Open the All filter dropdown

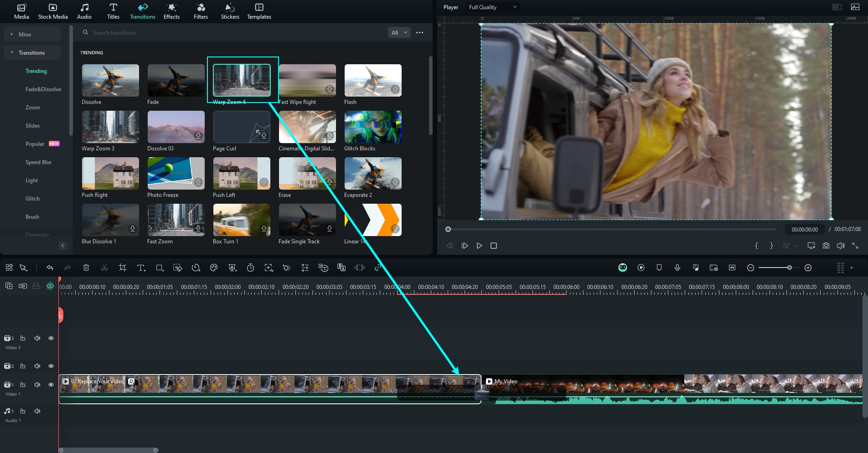tap(399, 32)
